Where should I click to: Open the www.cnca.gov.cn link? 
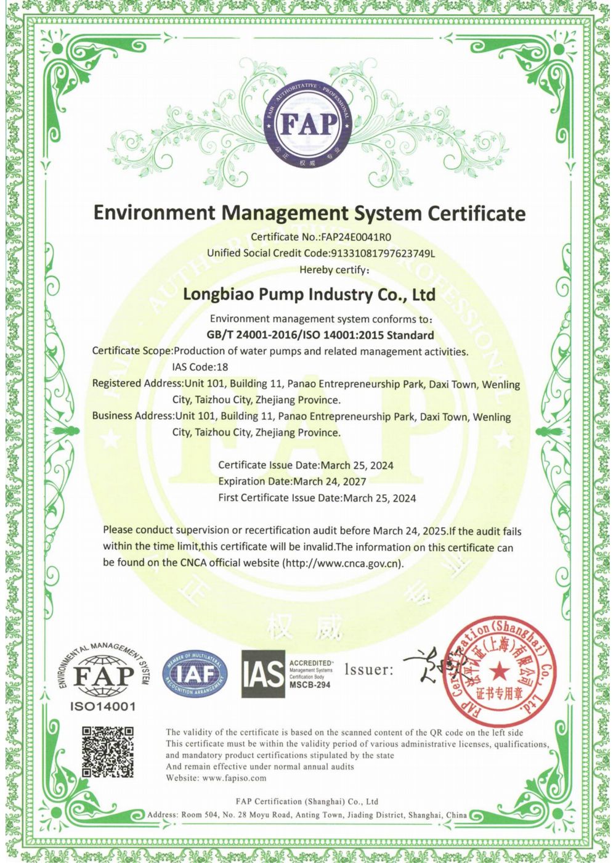(342, 563)
